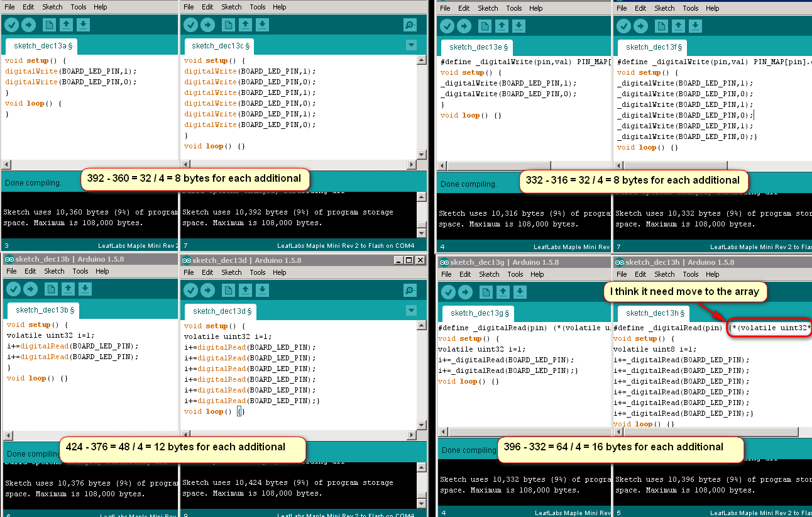Viewport: 812px width, 517px height.
Task: Open the tab menu dropdown in sketch_dec13c
Action: pos(410,45)
